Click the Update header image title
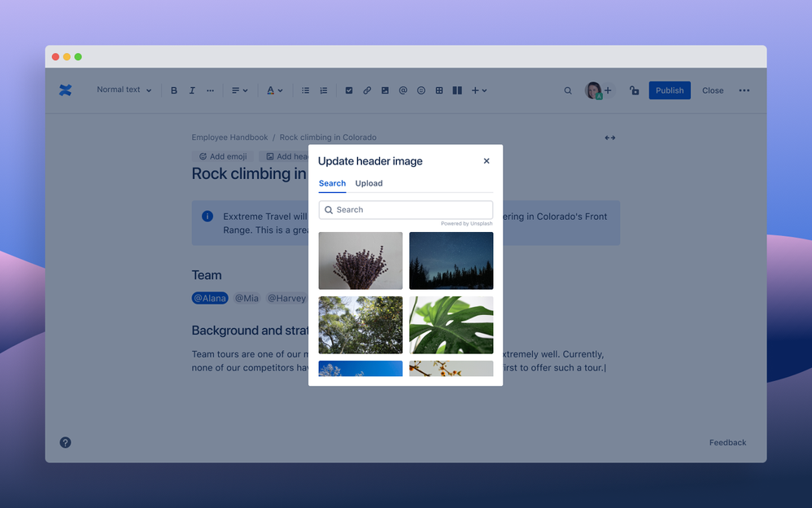The width and height of the screenshot is (812, 508). click(370, 161)
